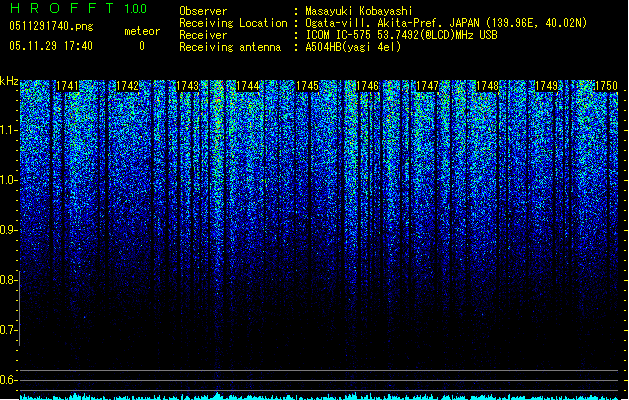629x400 pixels.
Task: Click the 1744 time marker
Action: 248,86
